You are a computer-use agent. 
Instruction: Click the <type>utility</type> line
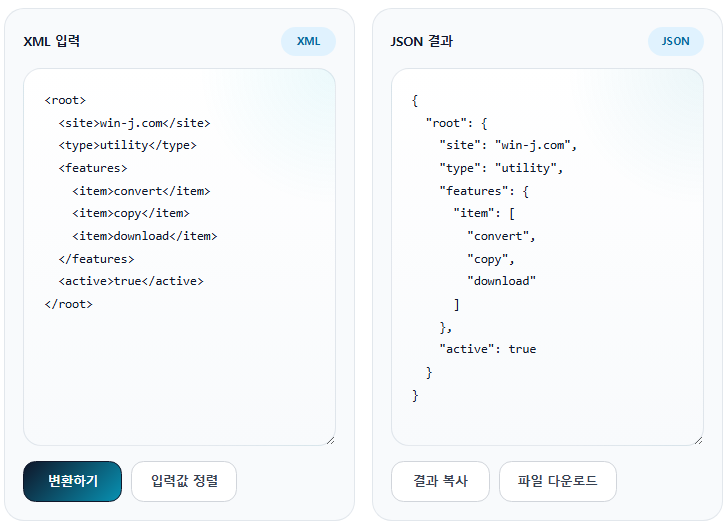click(x=127, y=145)
